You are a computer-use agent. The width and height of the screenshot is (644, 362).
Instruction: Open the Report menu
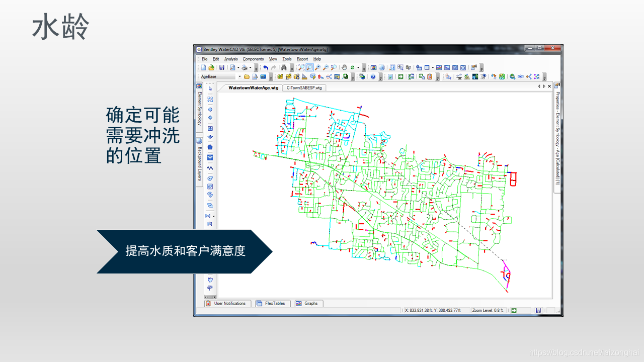click(x=302, y=59)
